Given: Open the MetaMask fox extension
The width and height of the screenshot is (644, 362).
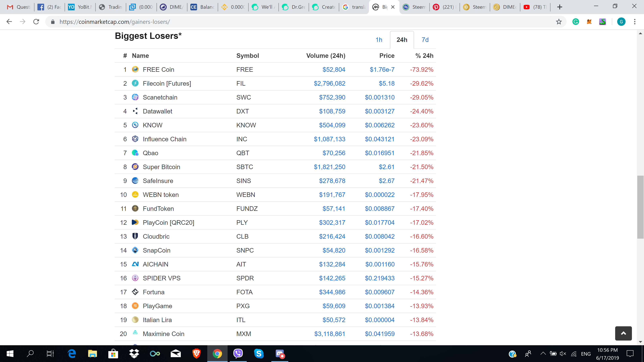Looking at the screenshot, I should pos(589,22).
